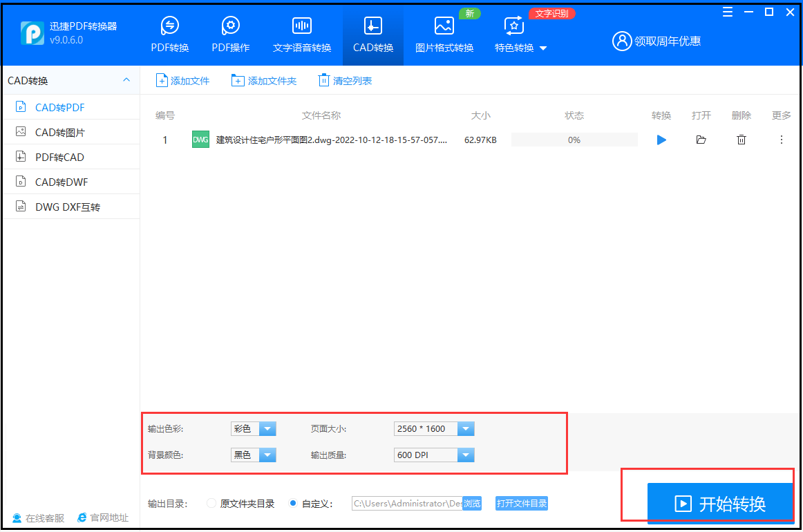Screen dimensions: 803x532
Task: Open the hamburger main menu
Action: [727, 12]
